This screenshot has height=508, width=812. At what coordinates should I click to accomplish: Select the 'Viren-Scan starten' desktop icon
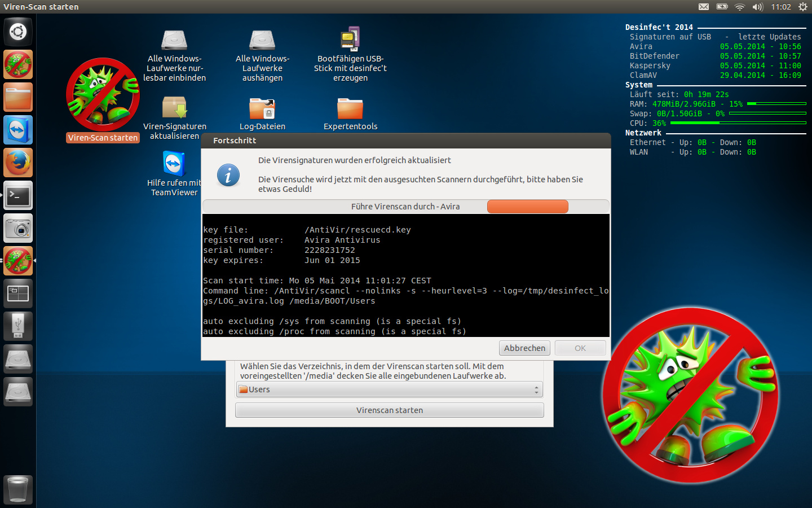(103, 100)
